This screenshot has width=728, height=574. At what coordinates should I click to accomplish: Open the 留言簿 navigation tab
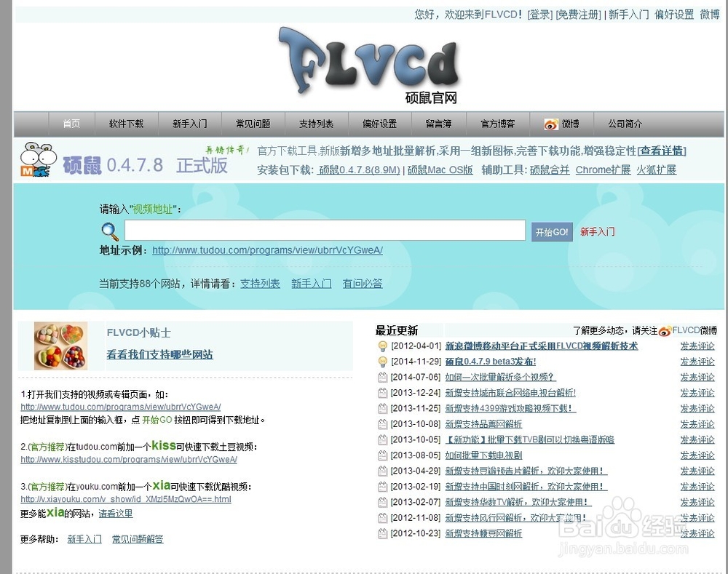[x=439, y=124]
